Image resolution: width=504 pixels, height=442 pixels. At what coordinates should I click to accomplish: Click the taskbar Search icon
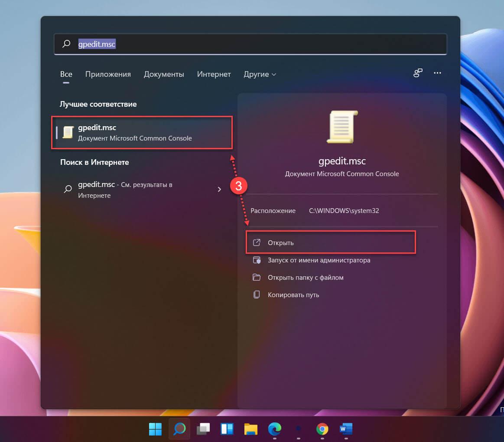click(179, 429)
